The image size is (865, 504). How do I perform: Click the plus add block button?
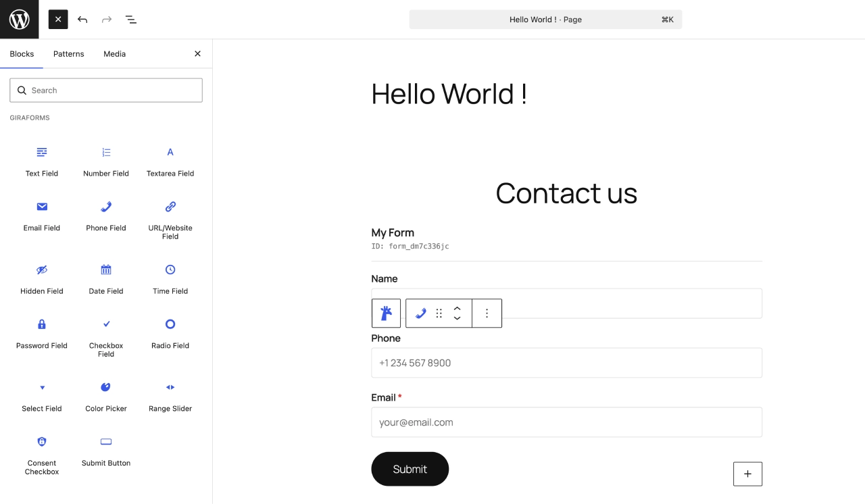point(747,474)
